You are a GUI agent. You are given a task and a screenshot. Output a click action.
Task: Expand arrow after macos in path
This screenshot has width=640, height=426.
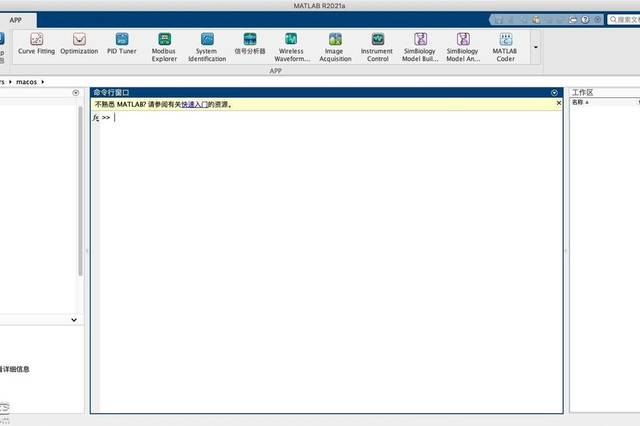[42, 82]
